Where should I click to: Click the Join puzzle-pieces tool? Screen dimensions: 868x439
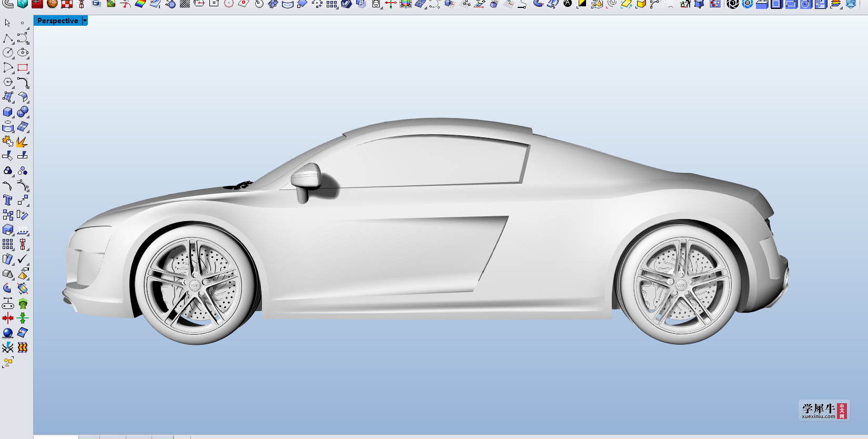pyautogui.click(x=8, y=141)
